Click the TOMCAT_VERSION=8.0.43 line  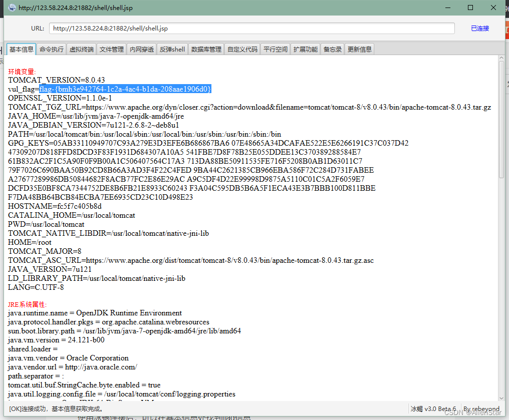57,80
